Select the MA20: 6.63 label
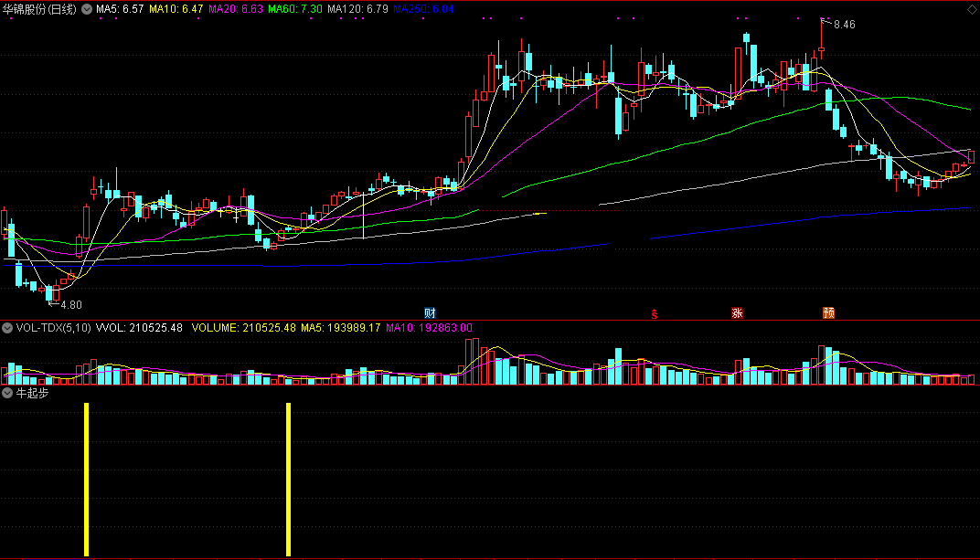 tap(236, 9)
